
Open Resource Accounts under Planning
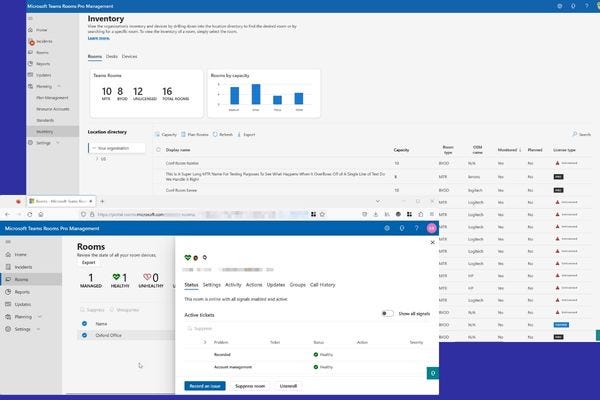click(52, 109)
